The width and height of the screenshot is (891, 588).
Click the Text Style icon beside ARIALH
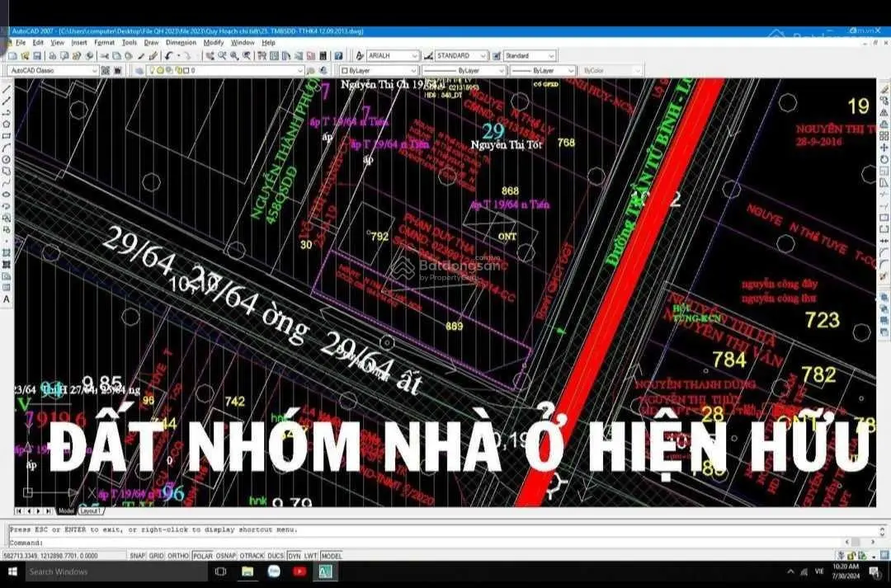coord(360,56)
